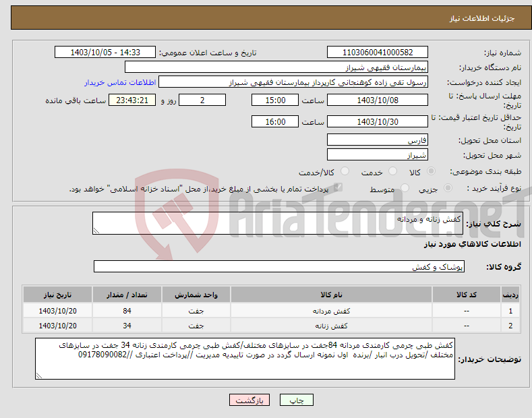The width and height of the screenshot is (532, 418).
Task: Click the تاریخ نیاز column header
Action: coord(58,295)
